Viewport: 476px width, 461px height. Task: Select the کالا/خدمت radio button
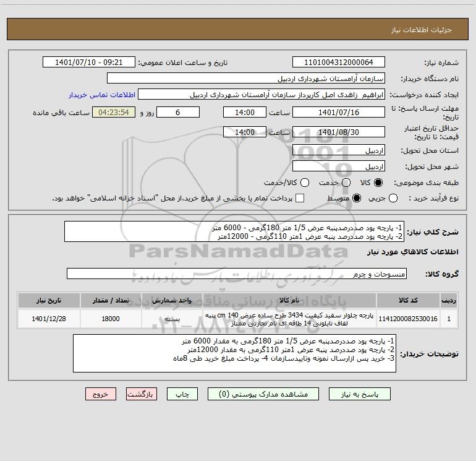(x=305, y=183)
